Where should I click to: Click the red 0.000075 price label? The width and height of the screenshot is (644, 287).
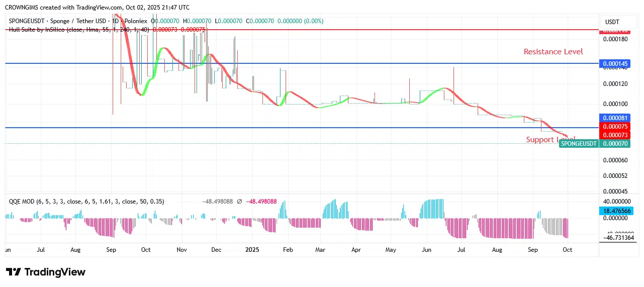(x=615, y=127)
